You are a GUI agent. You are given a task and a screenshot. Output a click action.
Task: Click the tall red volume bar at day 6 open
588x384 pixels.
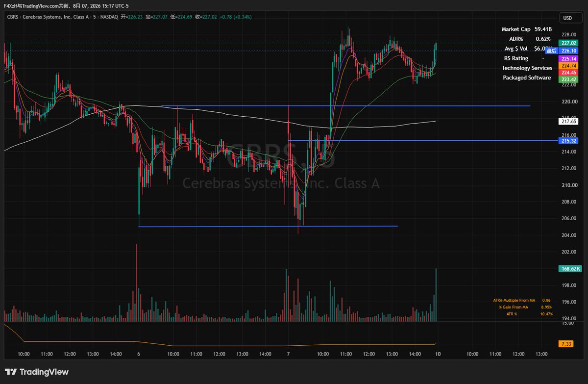coord(137,282)
